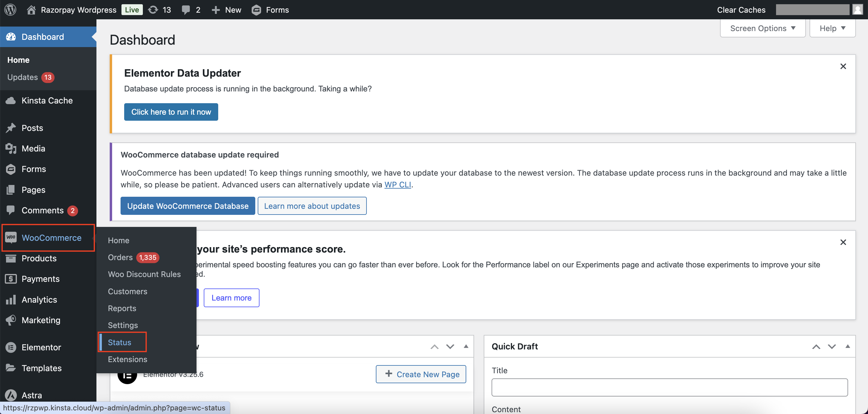
Task: Click 'Learn more about updates' button
Action: coord(312,206)
